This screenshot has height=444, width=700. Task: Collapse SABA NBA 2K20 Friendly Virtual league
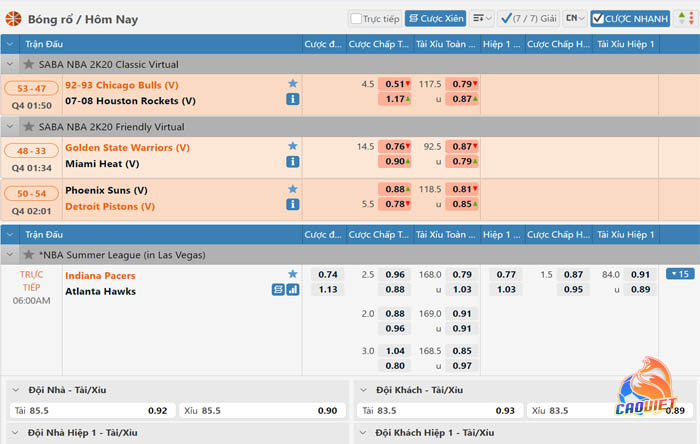coord(10,127)
